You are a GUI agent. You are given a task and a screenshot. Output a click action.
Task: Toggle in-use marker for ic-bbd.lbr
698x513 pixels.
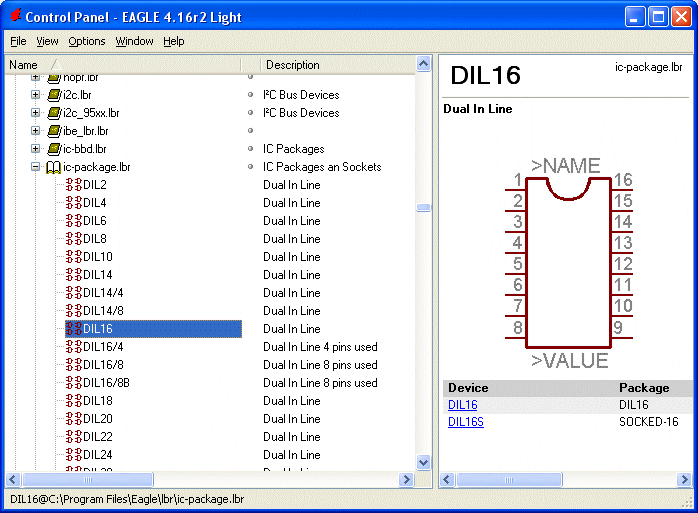pos(250,148)
